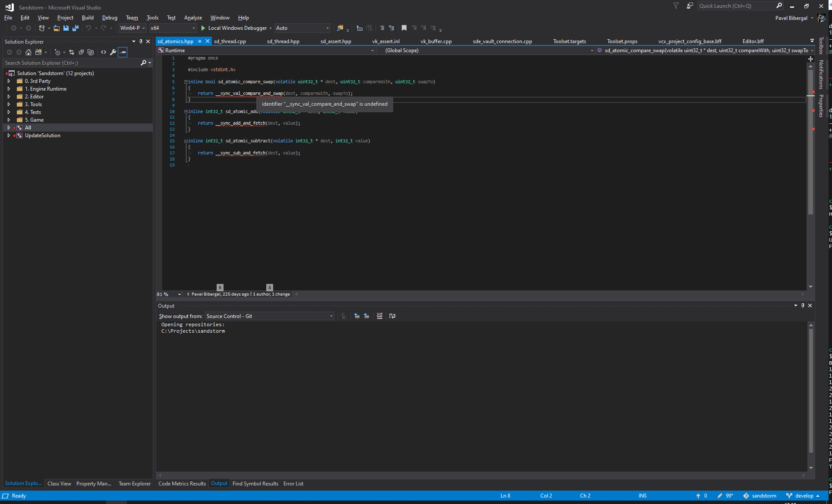Clear All output messages in Output panel
The height and width of the screenshot is (504, 832).
[x=379, y=316]
